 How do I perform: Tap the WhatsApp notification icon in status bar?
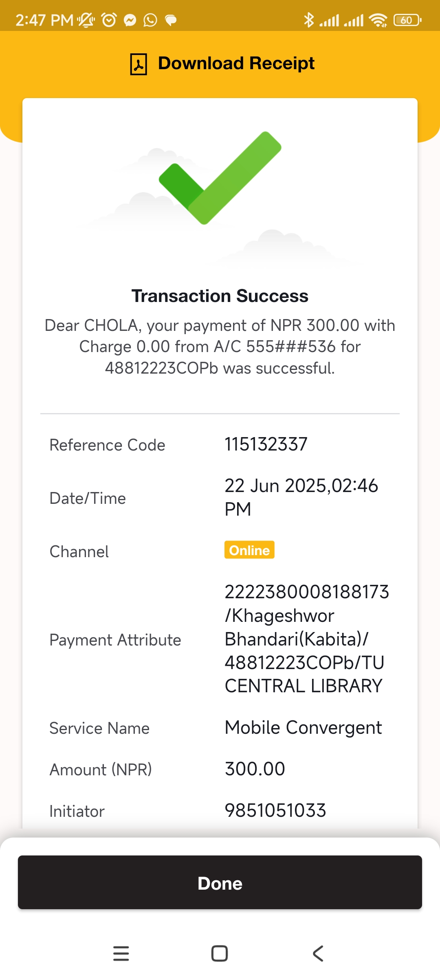(150, 20)
